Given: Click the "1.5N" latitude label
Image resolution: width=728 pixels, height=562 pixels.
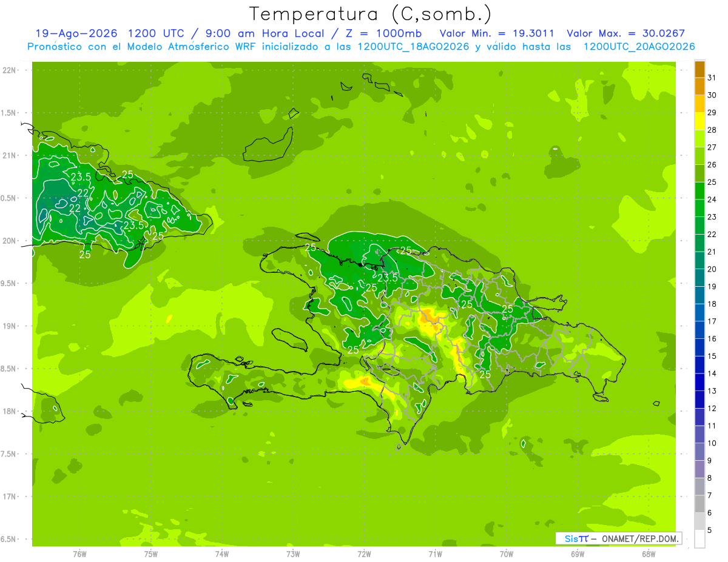Looking at the screenshot, I should coord(9,113).
